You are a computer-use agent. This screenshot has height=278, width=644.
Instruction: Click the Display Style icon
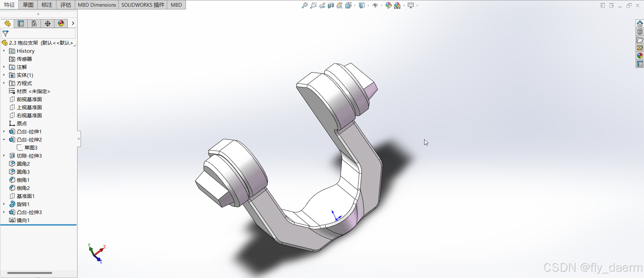click(362, 5)
